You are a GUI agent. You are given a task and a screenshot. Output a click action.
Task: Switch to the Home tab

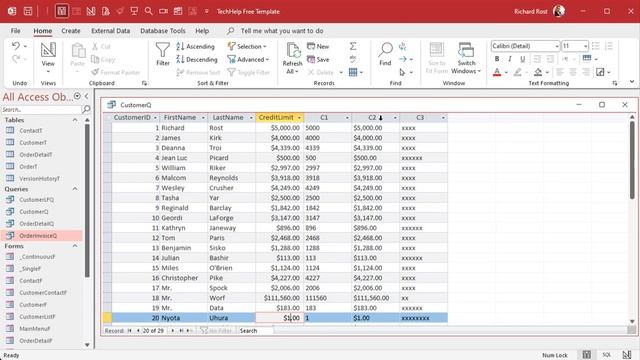point(42,31)
